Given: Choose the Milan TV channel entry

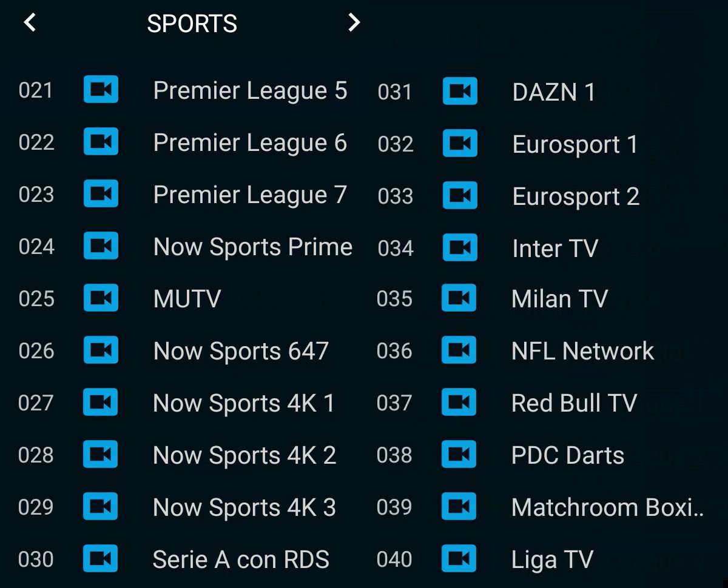Looking at the screenshot, I should (558, 298).
